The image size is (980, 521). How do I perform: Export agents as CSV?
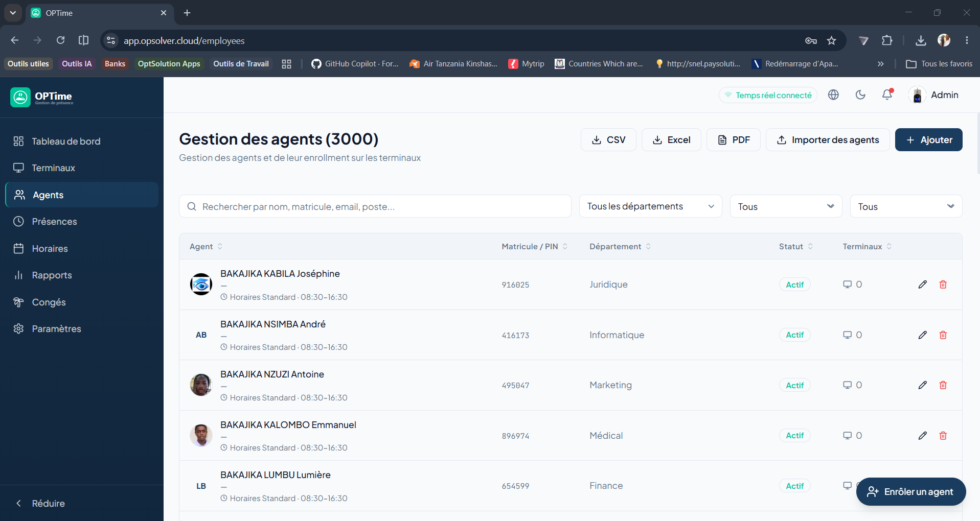coord(608,140)
